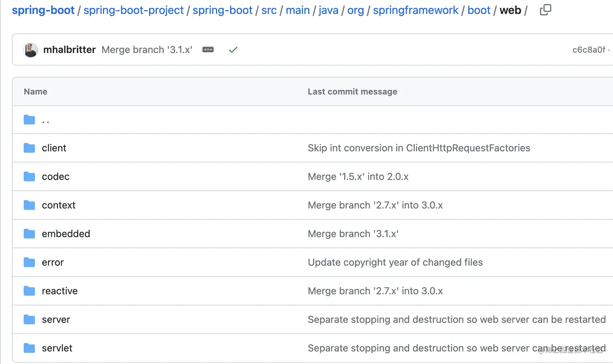Navigate to springframework breadcrumb link

tap(416, 10)
